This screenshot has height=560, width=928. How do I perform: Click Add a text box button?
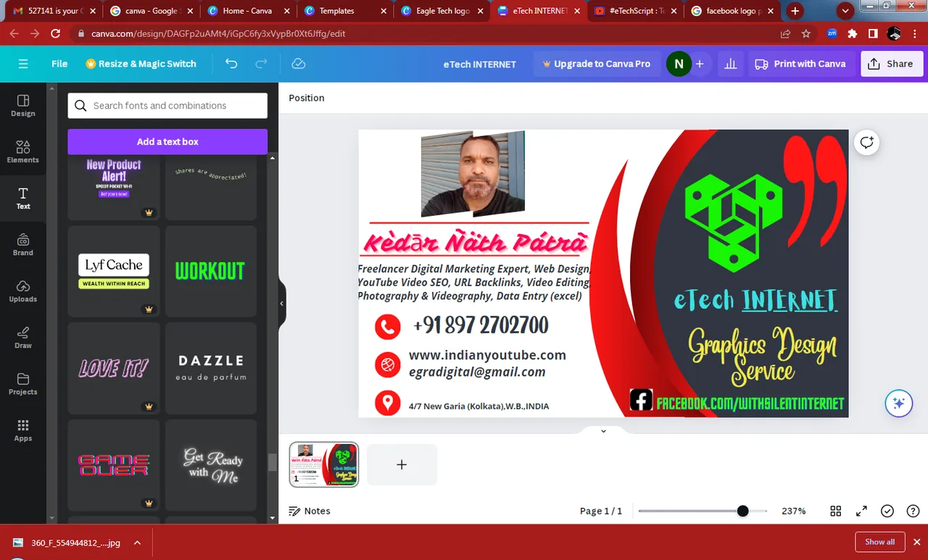point(167,141)
